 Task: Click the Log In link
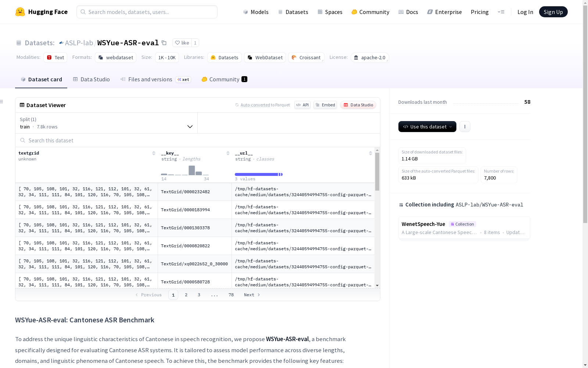[x=525, y=12]
